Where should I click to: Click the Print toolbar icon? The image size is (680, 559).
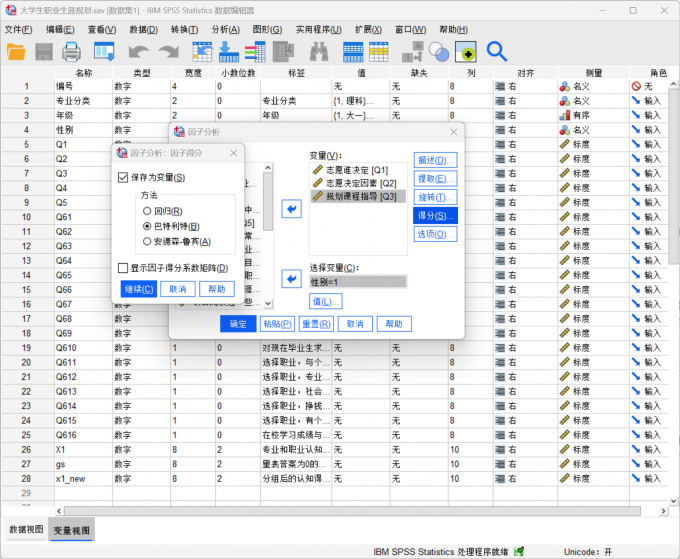(x=71, y=52)
